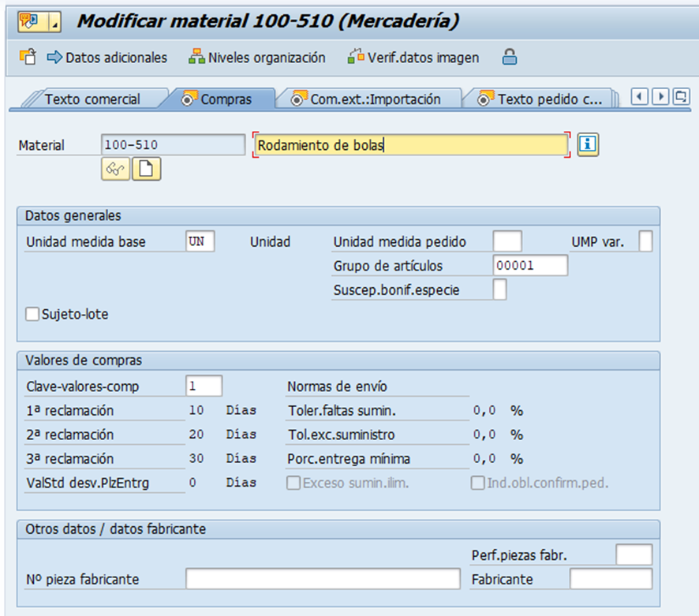Click the other material toolbar icon
699x616 pixels.
click(28, 57)
